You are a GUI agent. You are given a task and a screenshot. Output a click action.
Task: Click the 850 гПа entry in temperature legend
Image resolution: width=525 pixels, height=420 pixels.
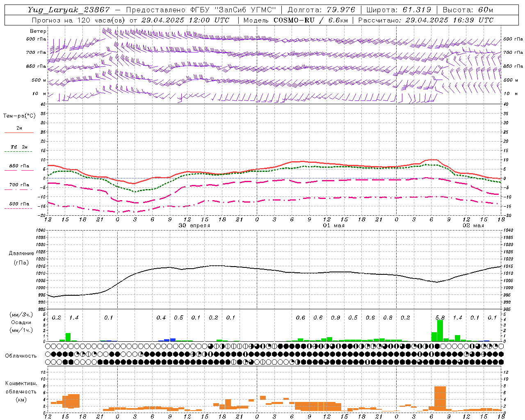click(19, 166)
